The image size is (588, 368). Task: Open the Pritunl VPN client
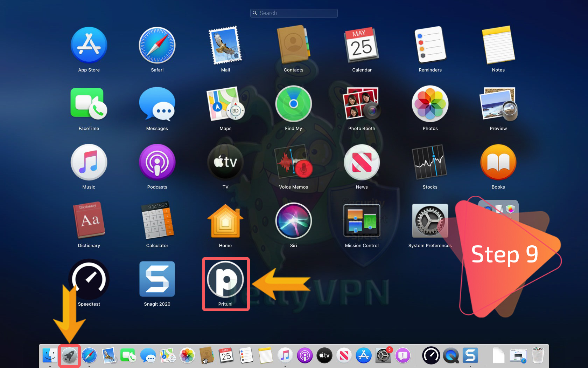[x=225, y=279]
